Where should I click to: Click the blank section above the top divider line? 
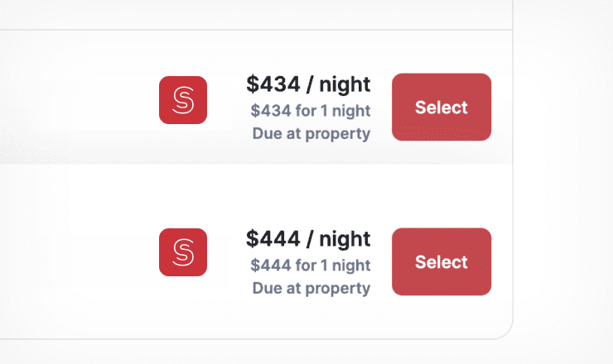pos(254,14)
